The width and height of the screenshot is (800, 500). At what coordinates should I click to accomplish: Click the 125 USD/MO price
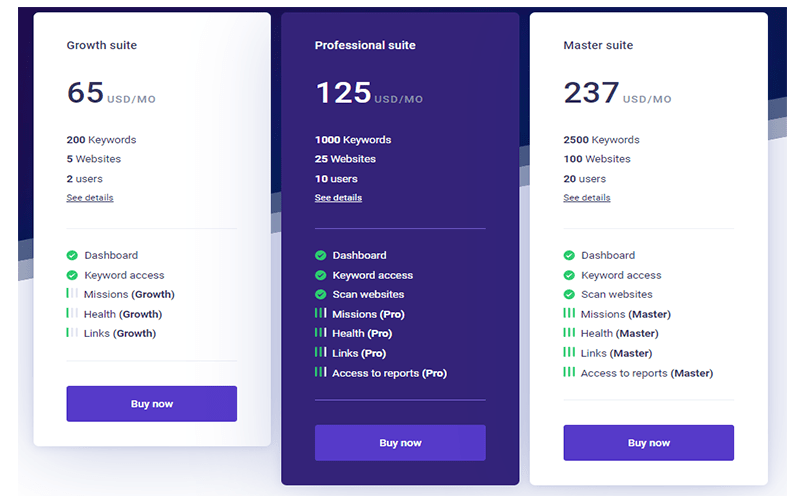(369, 92)
